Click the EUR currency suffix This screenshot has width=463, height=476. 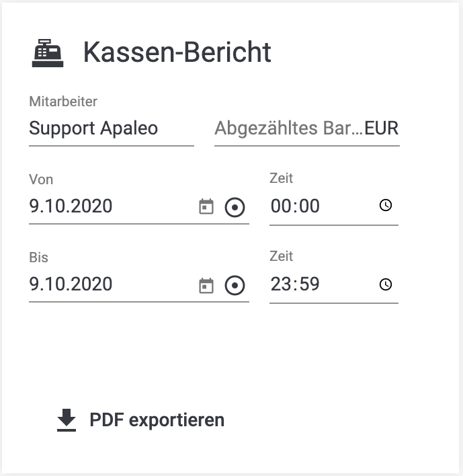pos(382,128)
